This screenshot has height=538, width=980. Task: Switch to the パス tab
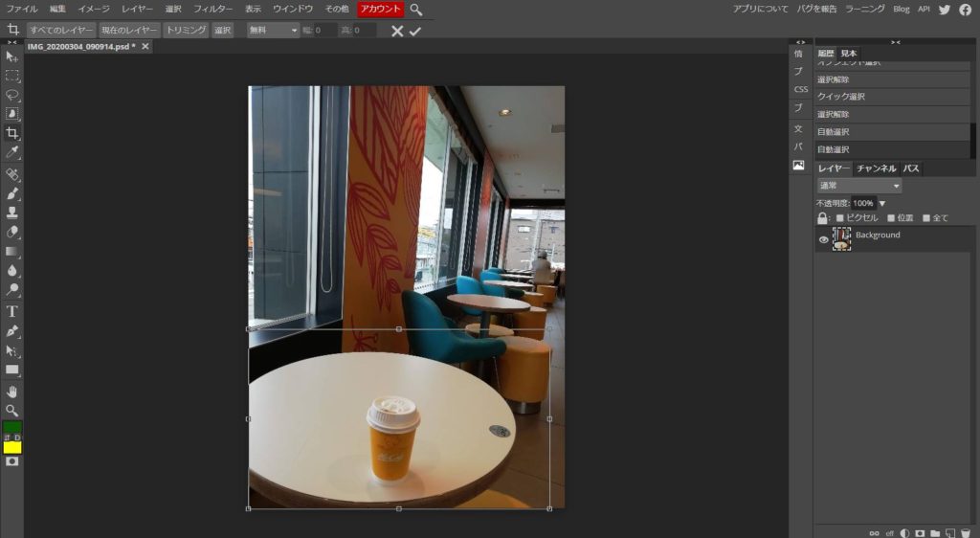click(911, 168)
